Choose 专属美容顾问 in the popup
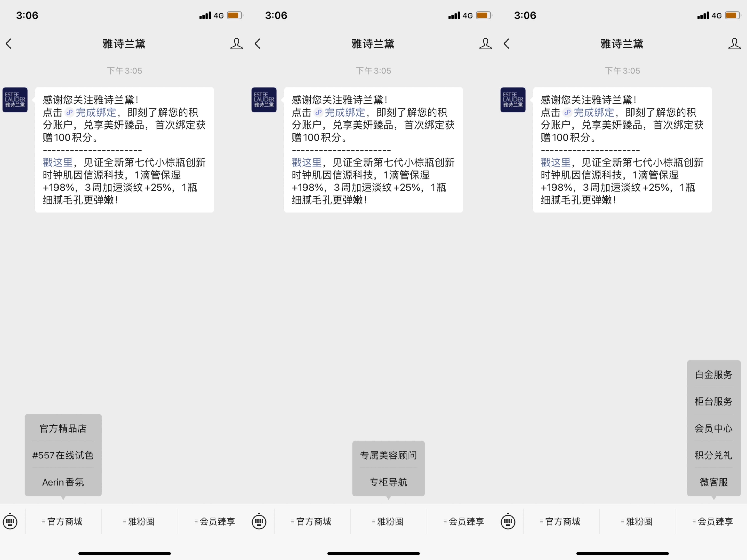This screenshot has height=560, width=747. click(388, 455)
